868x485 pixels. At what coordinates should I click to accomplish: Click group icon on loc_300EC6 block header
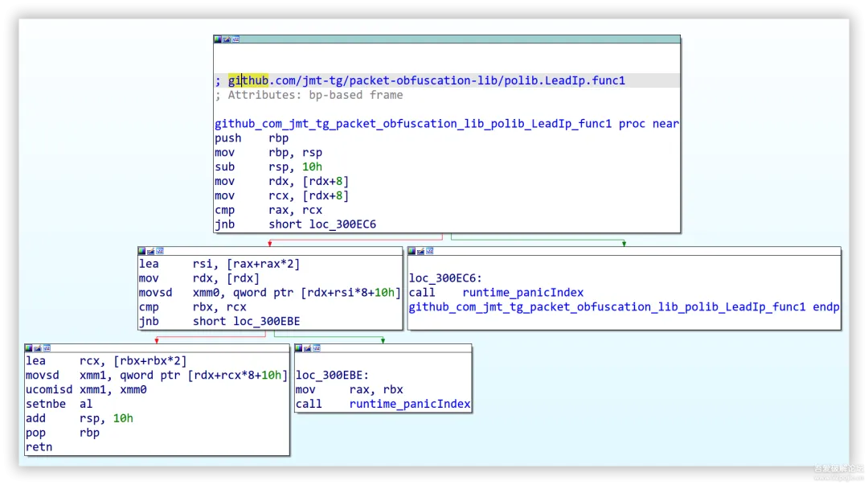(429, 251)
